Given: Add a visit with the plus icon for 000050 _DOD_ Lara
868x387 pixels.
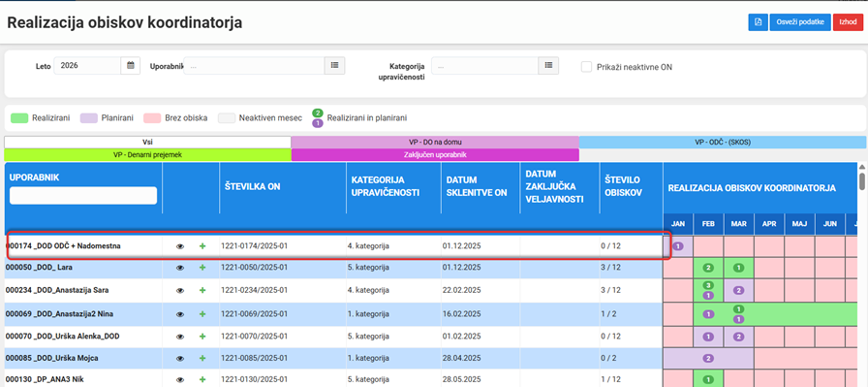Looking at the screenshot, I should click(202, 268).
